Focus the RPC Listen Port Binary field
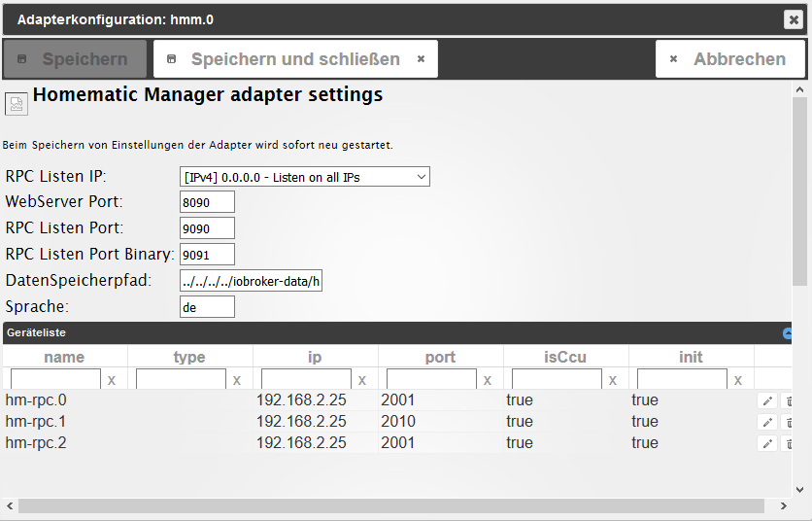812x521 pixels. (x=207, y=255)
